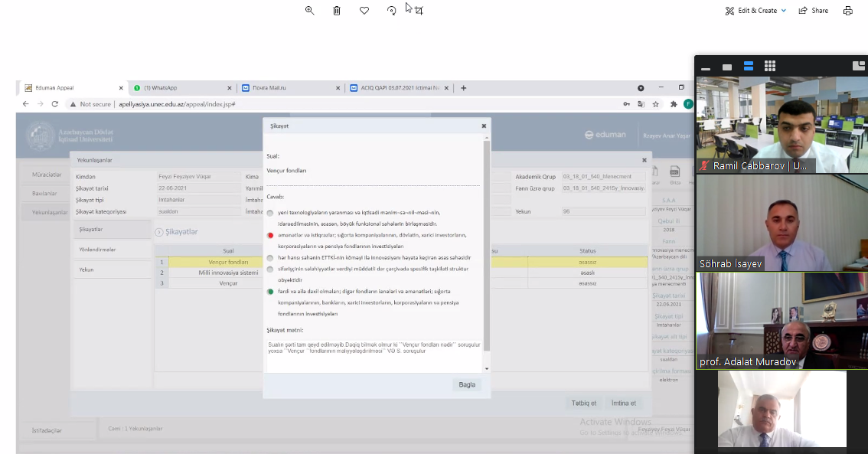The image size is (868, 454).
Task: Click the round dropdown arrow icon in the Chrome title bar
Action: (x=641, y=88)
